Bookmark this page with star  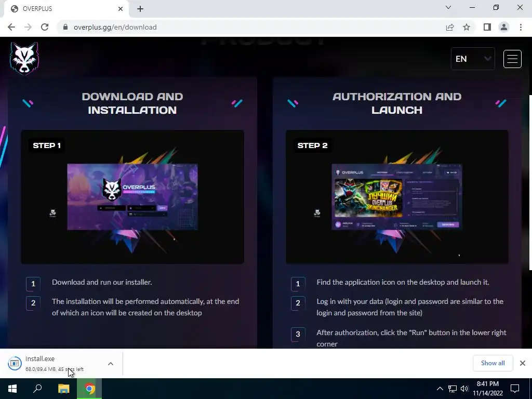[467, 27]
